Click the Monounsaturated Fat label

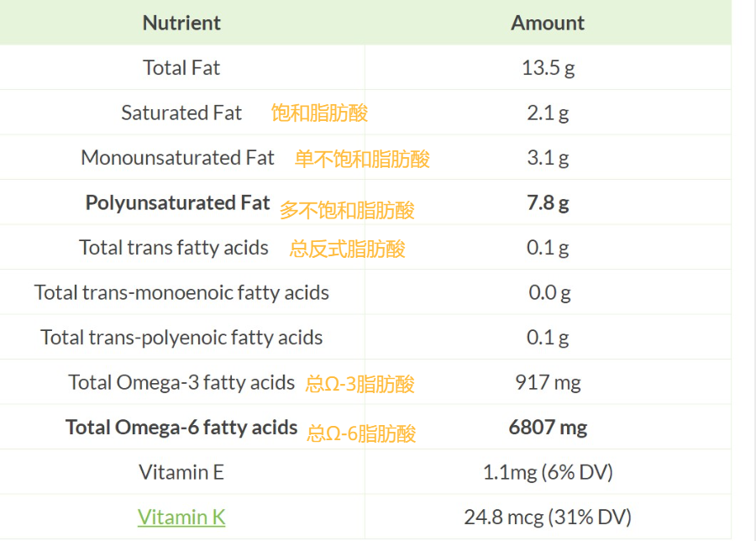click(177, 158)
